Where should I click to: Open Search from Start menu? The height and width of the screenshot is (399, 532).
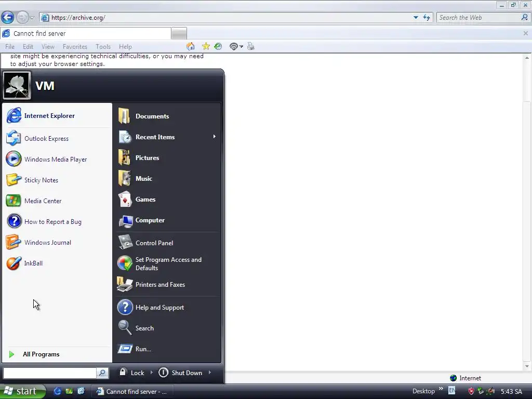(168, 328)
